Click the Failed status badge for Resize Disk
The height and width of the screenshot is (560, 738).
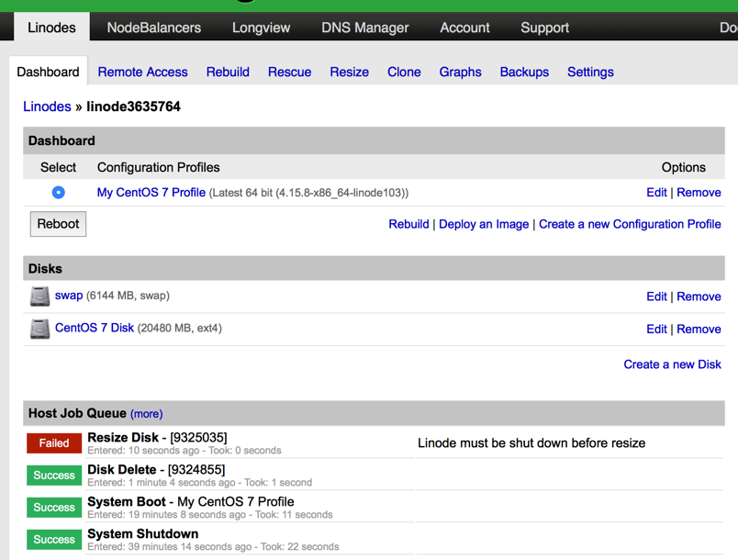54,442
